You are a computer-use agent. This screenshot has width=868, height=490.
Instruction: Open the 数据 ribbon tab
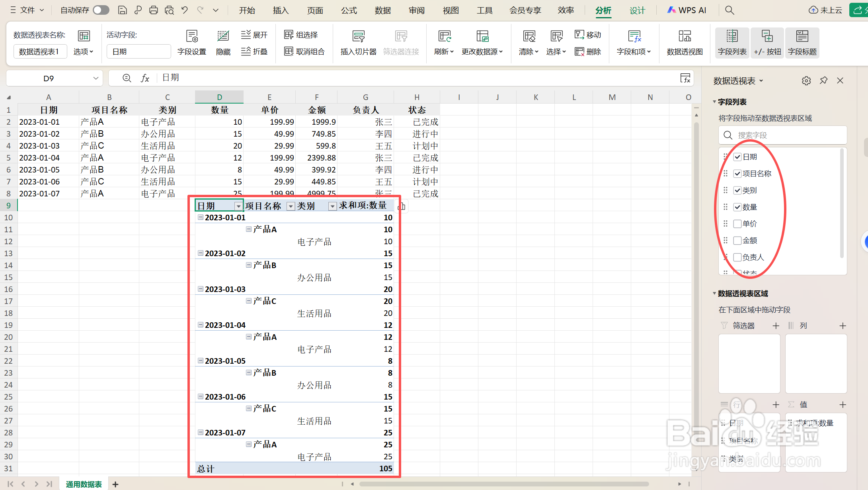pyautogui.click(x=382, y=10)
